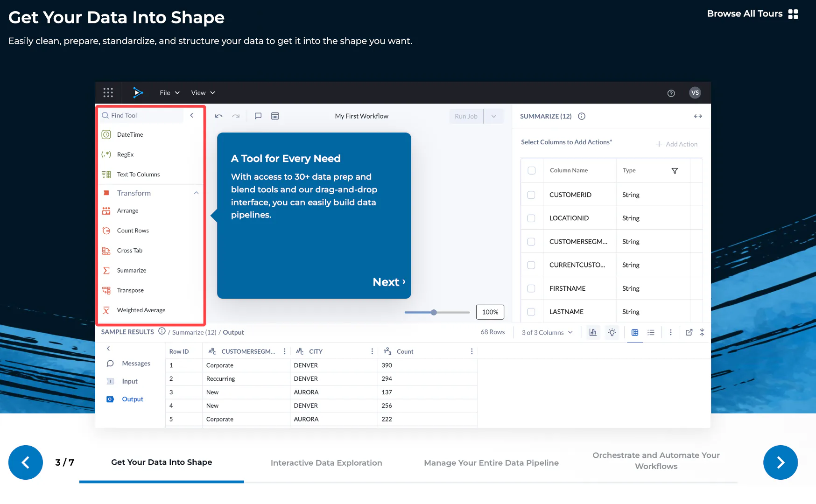This screenshot has height=504, width=816.
Task: Click the undo arrow icon
Action: (218, 116)
